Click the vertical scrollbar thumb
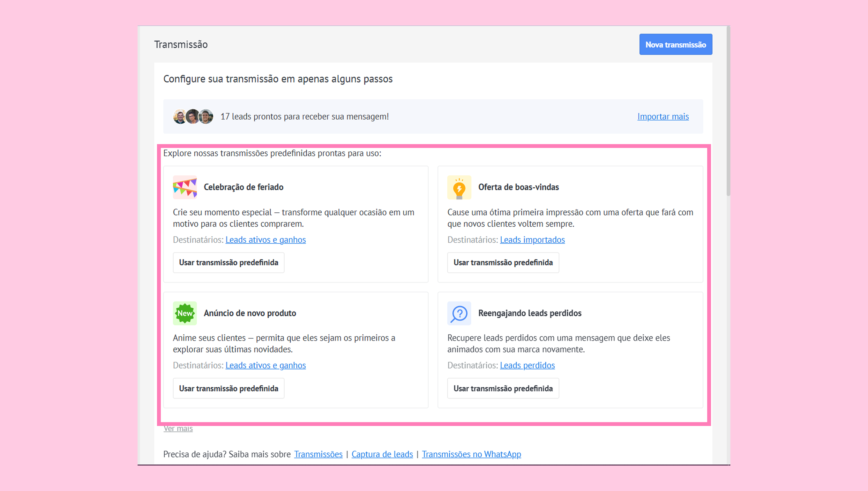The image size is (868, 491). (x=728, y=111)
